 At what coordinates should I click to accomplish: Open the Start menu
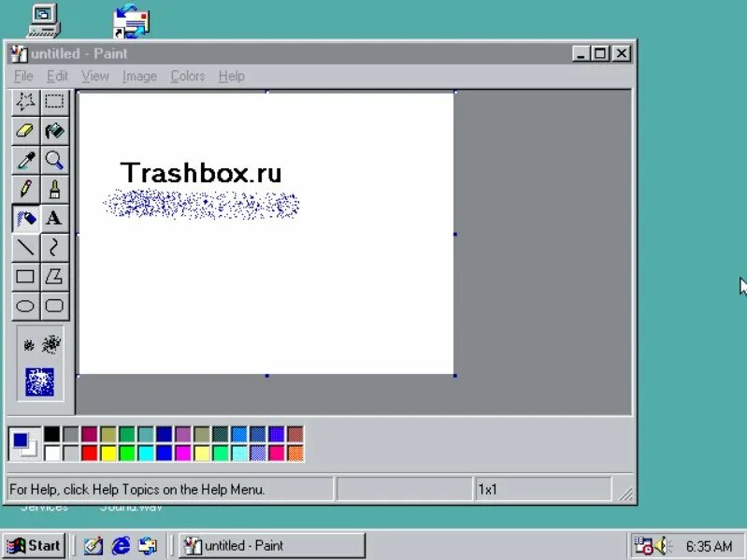coord(34,545)
